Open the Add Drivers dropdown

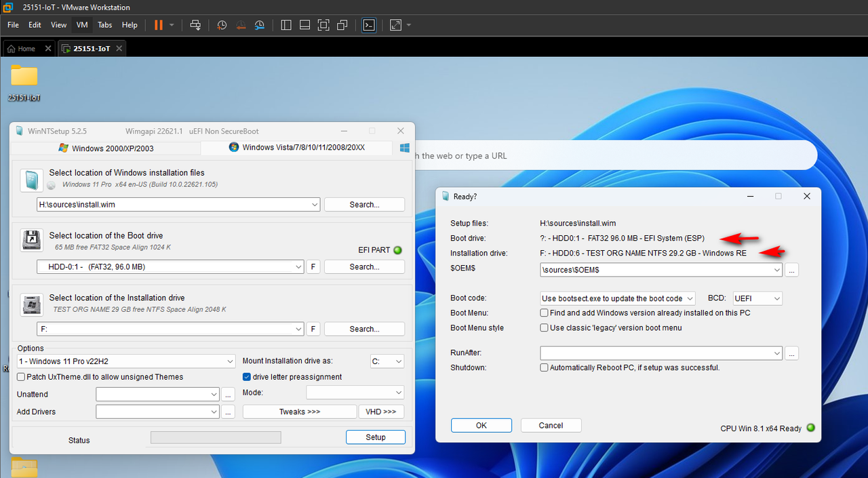[157, 412]
